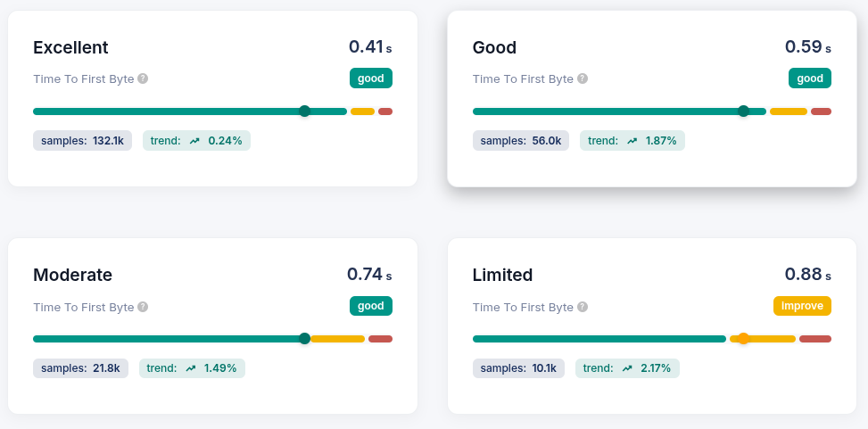Click the red segment of Good bar
Screen dimensions: 868x429
click(821, 111)
